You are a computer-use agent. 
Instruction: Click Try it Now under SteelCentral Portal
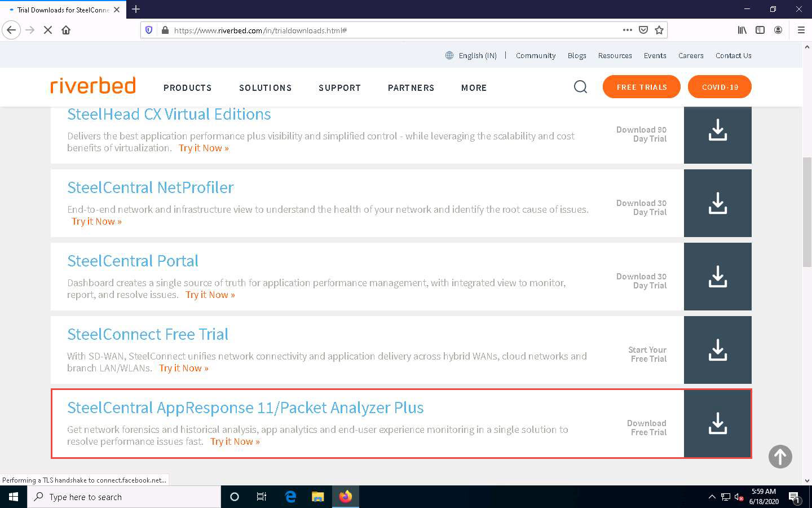coord(210,295)
